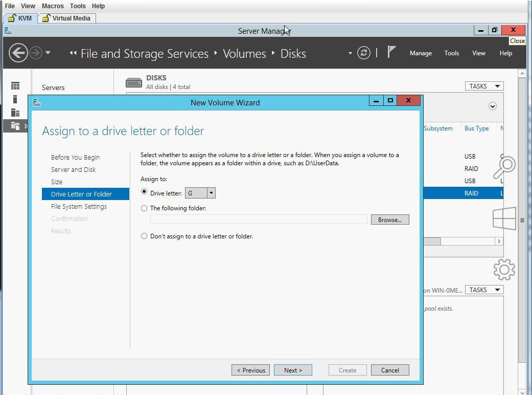Click the disks list scroll right arrow
532x395 pixels.
pyautogui.click(x=499, y=241)
